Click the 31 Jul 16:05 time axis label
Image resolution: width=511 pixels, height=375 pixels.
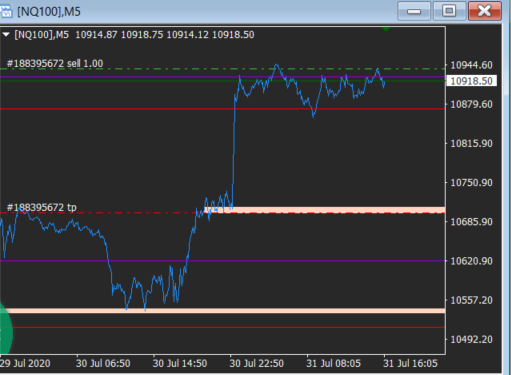coord(410,363)
